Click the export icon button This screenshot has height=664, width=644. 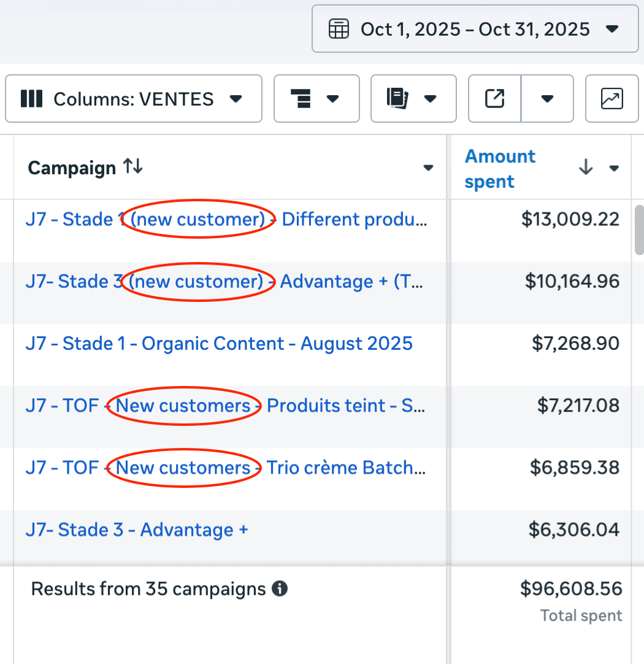tap(494, 99)
